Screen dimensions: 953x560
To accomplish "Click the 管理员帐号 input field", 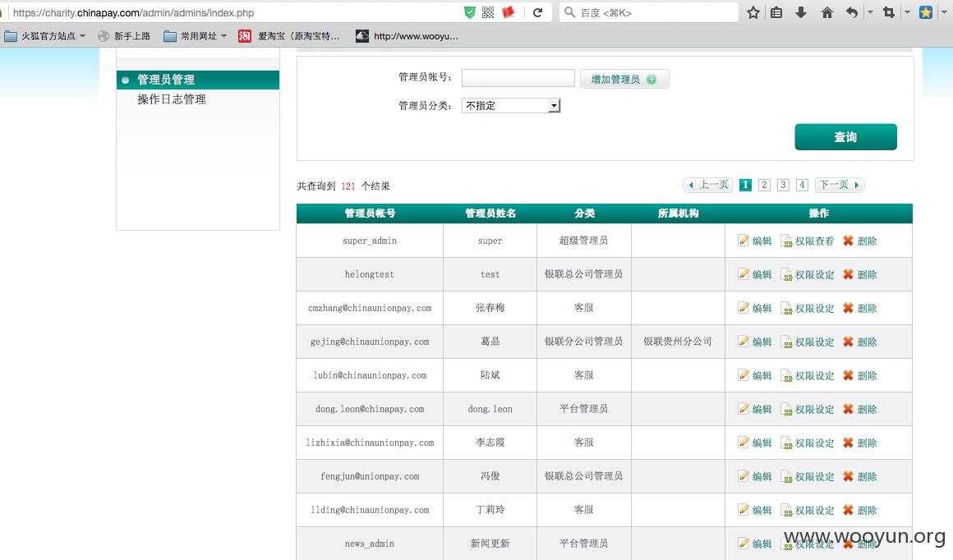I will 518,78.
